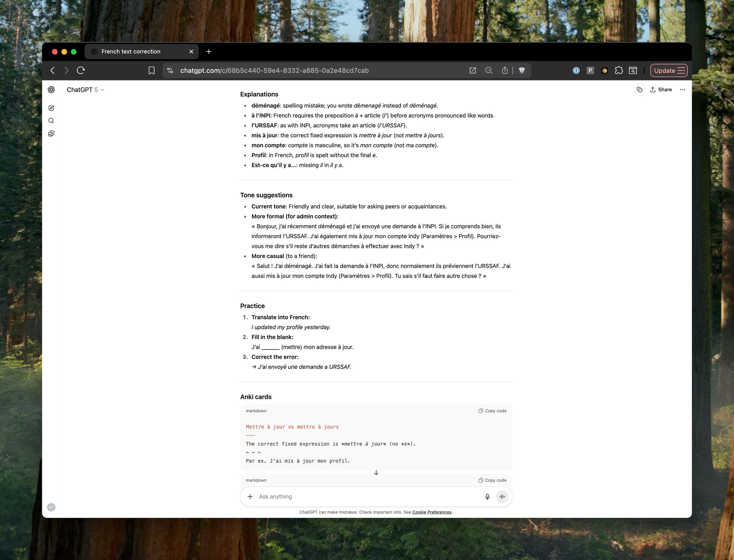Open the user profile avatar in sidebar

51,507
